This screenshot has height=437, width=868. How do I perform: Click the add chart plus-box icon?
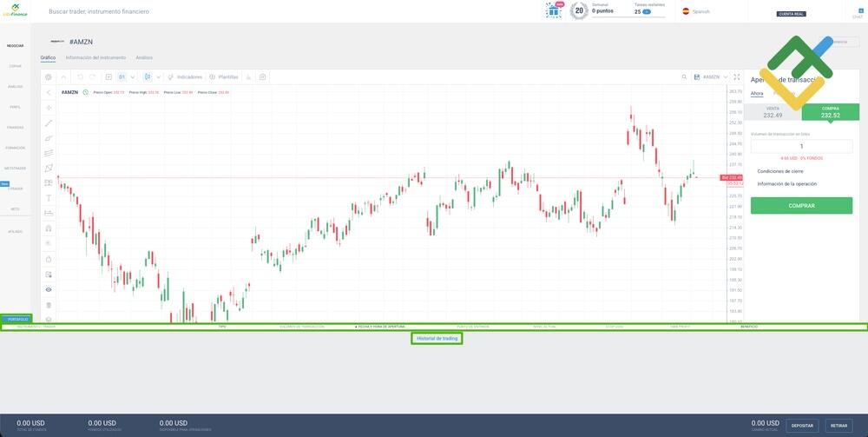(x=108, y=77)
